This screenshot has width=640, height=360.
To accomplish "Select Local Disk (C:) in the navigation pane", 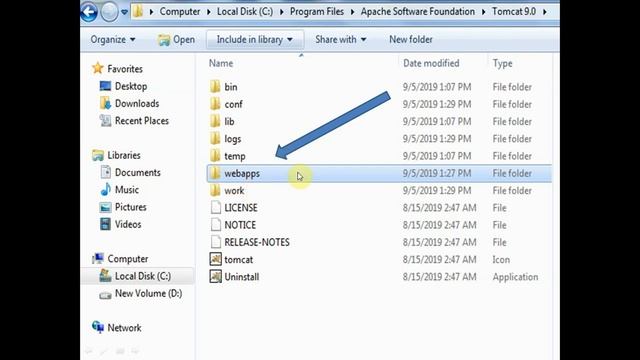I will pyautogui.click(x=142, y=276).
